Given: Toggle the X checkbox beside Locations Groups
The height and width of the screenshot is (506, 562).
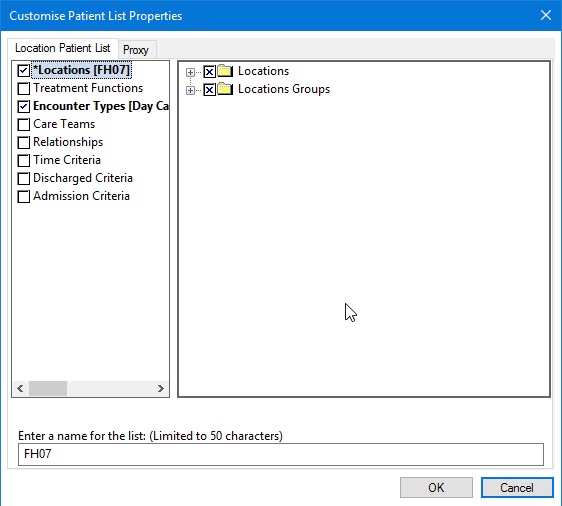Looking at the screenshot, I should tap(209, 90).
